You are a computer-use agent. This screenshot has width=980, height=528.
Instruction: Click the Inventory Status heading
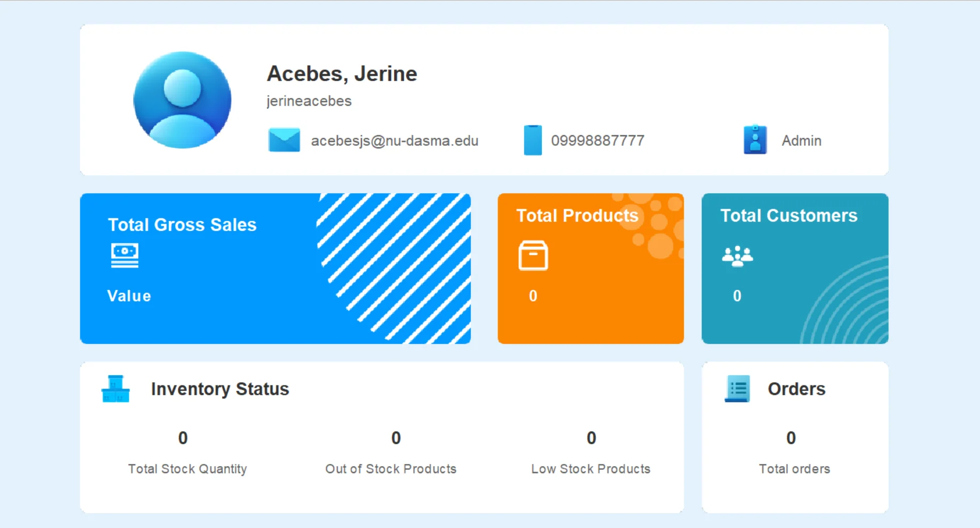(x=220, y=389)
